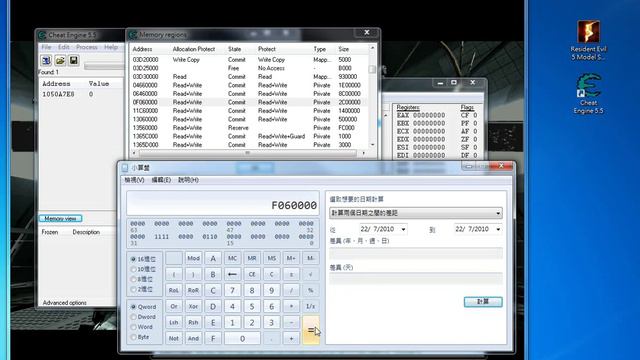This screenshot has width=640, height=360.
Task: Open the Help menu in Cheat Engine
Action: [x=111, y=47]
